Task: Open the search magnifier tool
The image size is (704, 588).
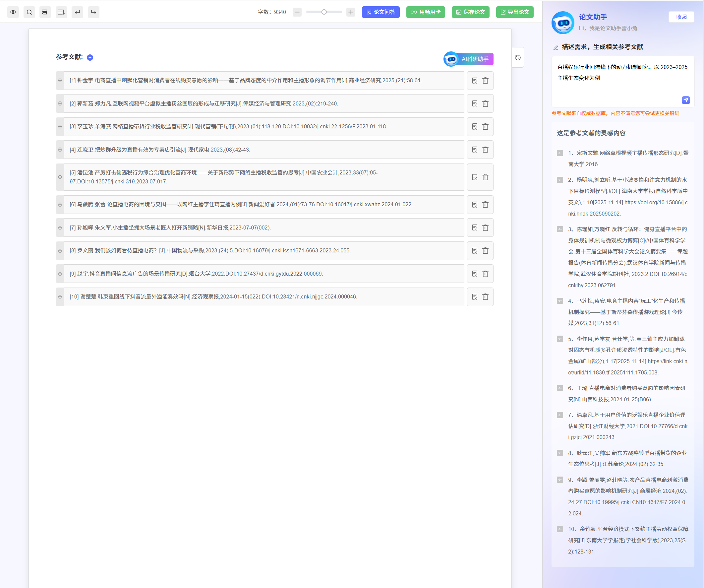Action: click(x=29, y=12)
